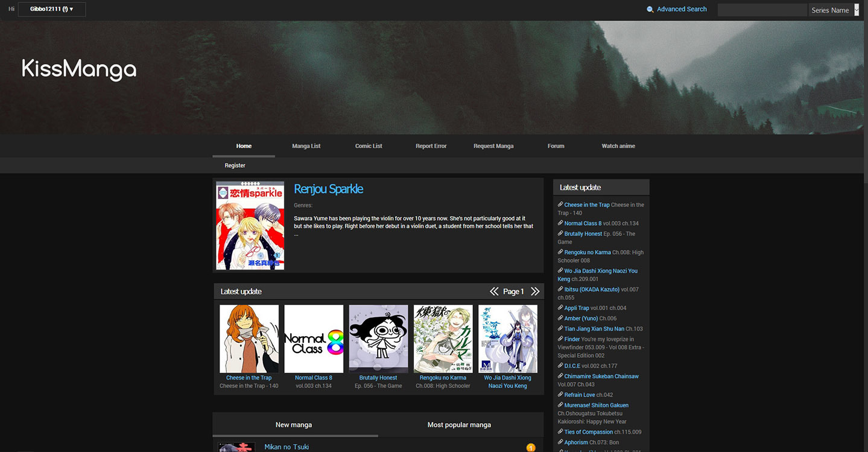Open the Report Error tab
The image size is (868, 452).
(x=431, y=146)
